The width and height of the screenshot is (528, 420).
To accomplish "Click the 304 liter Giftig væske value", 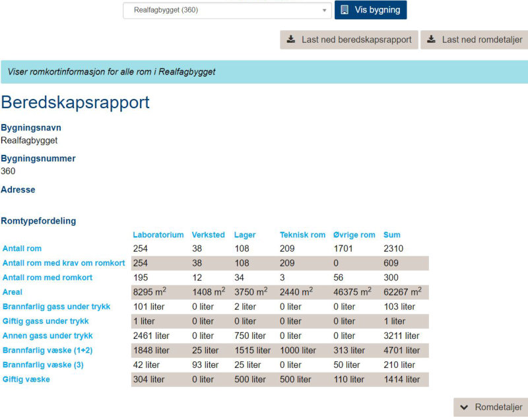I will 149,379.
